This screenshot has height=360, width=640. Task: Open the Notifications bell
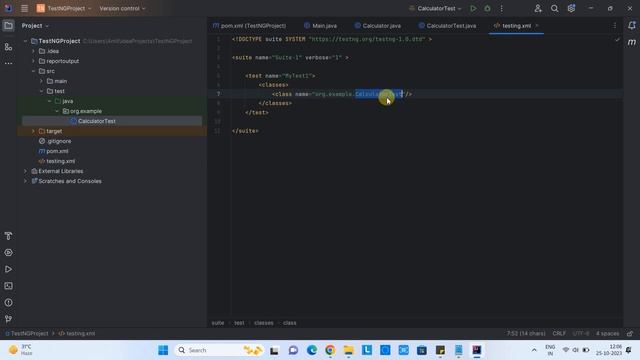tap(632, 26)
